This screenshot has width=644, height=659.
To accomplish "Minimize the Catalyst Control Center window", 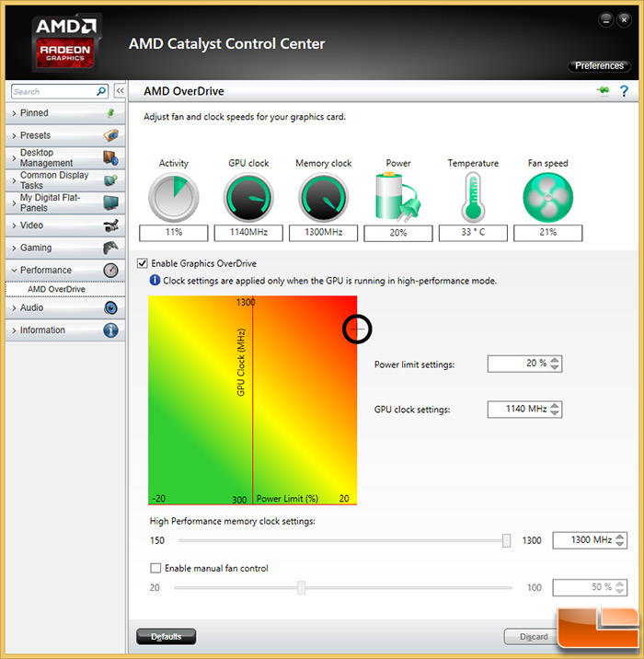I will (605, 19).
